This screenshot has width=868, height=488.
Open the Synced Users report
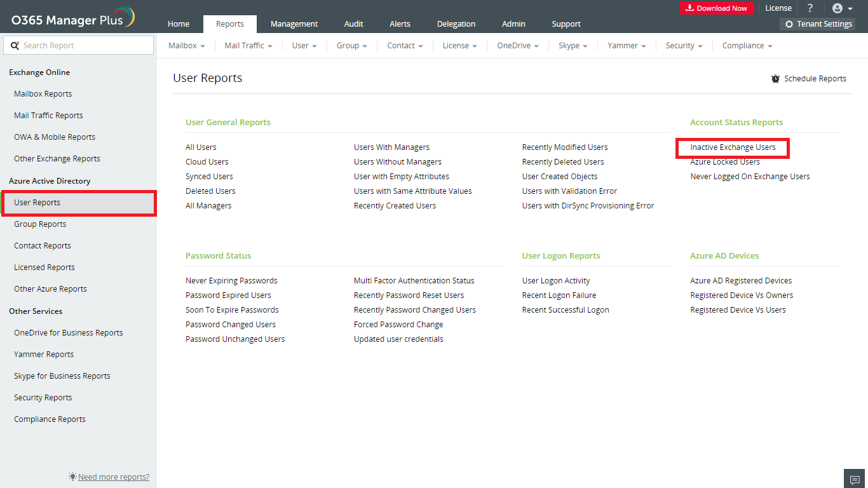pyautogui.click(x=209, y=177)
